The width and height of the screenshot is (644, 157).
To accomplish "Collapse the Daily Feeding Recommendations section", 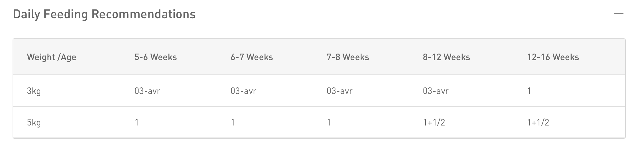I will click(x=619, y=14).
